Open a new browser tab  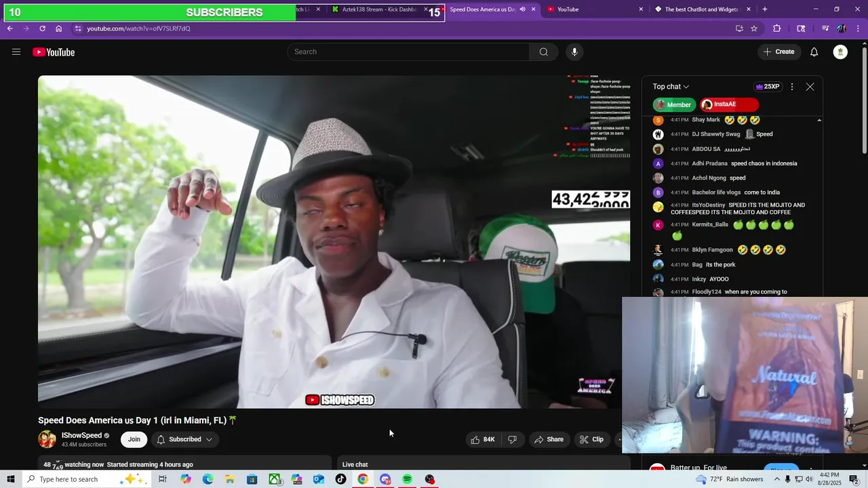pos(765,9)
